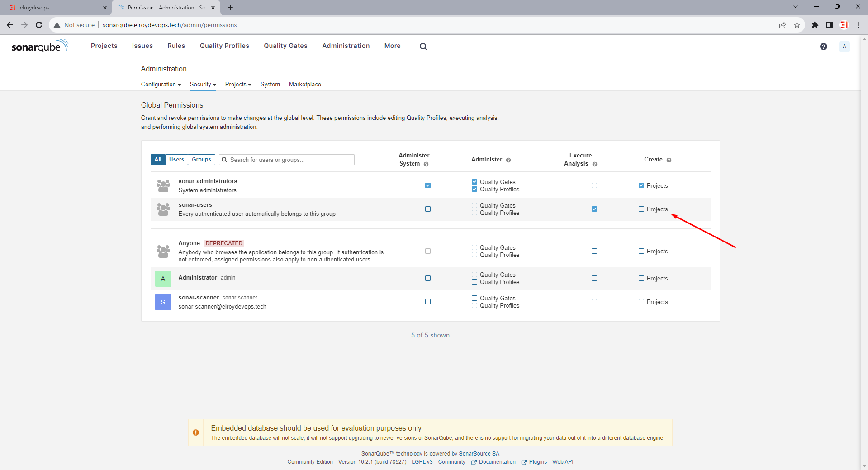This screenshot has width=868, height=470.
Task: Click the browser address bar URL
Action: pos(170,25)
